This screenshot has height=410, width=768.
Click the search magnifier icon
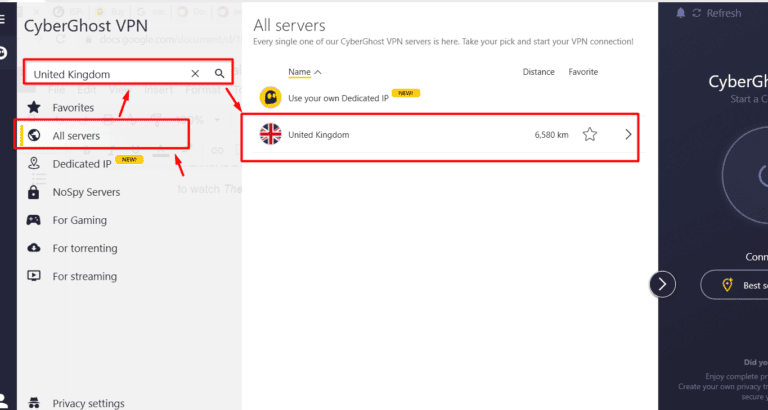[219, 74]
